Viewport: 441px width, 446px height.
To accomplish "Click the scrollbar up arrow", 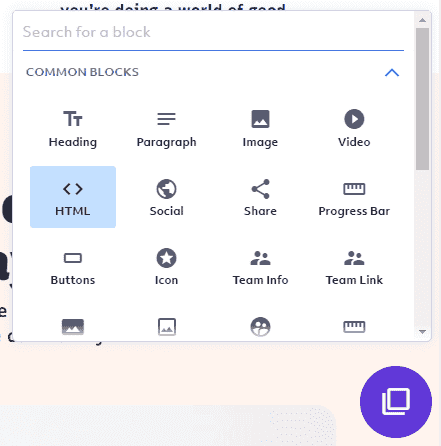I will click(x=422, y=20).
